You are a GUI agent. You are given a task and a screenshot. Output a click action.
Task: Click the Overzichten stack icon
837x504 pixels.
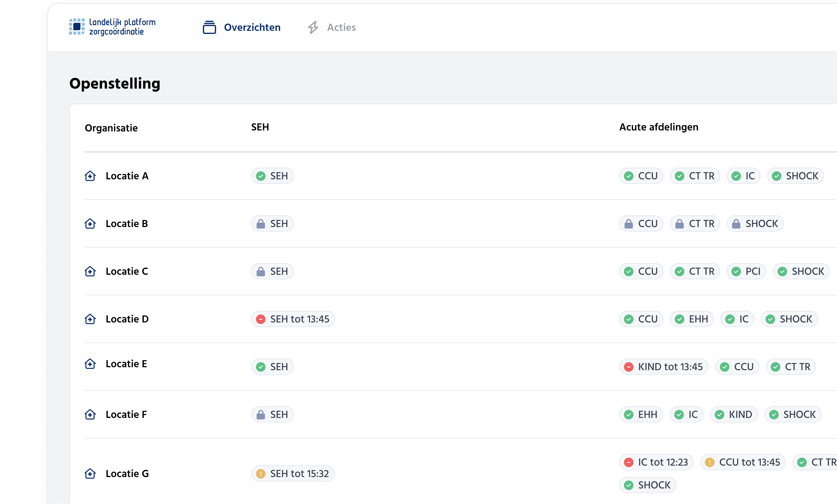[x=209, y=27]
